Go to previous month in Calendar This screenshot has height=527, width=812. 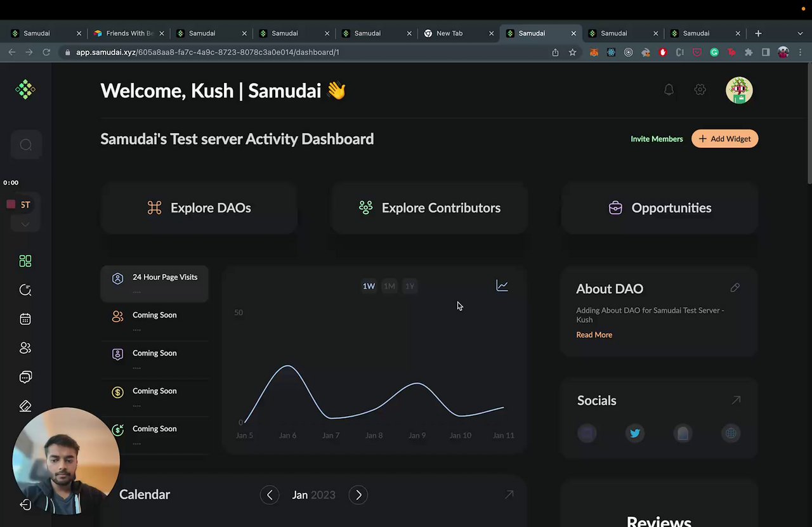tap(270, 495)
